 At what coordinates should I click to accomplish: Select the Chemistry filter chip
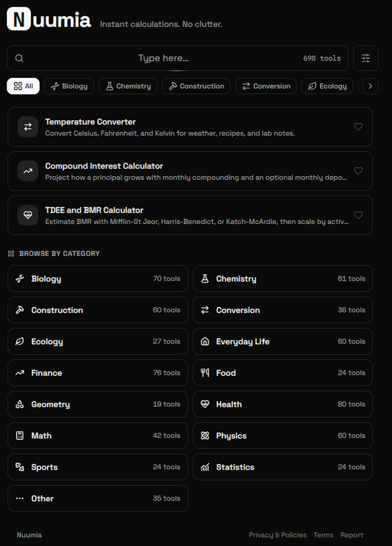coord(128,86)
